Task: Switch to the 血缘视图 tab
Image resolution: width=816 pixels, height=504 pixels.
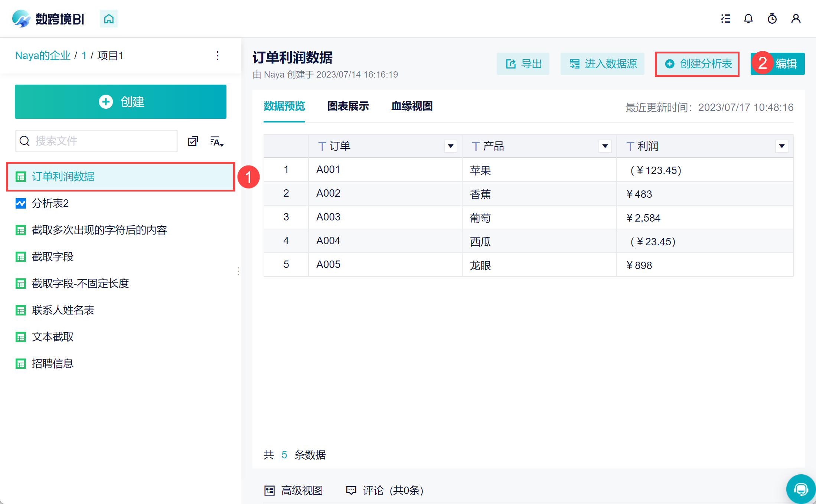Action: [412, 106]
